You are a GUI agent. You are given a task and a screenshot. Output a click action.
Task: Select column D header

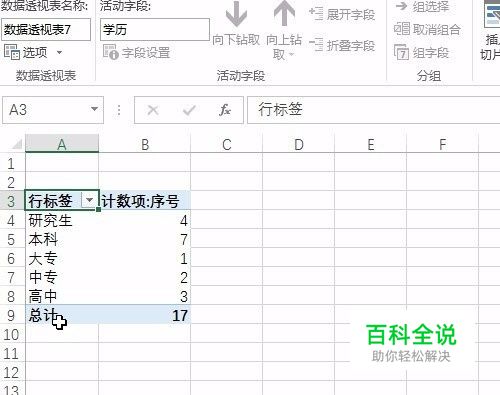pyautogui.click(x=299, y=144)
